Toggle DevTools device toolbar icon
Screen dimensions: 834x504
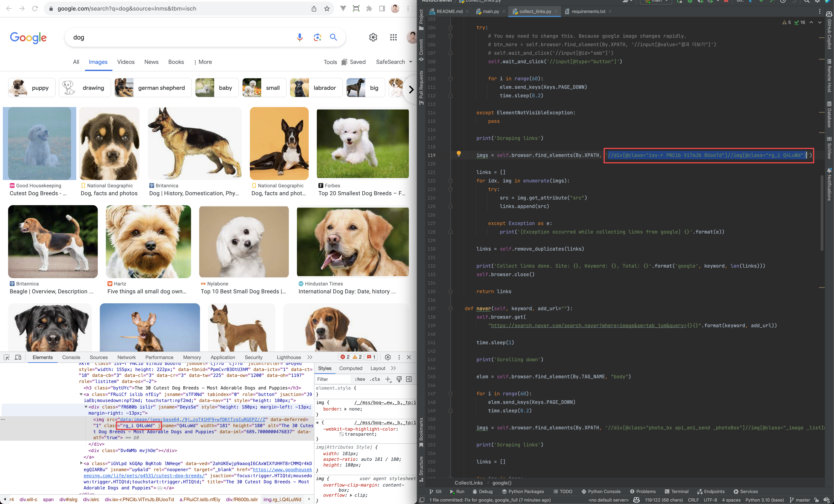tap(18, 357)
